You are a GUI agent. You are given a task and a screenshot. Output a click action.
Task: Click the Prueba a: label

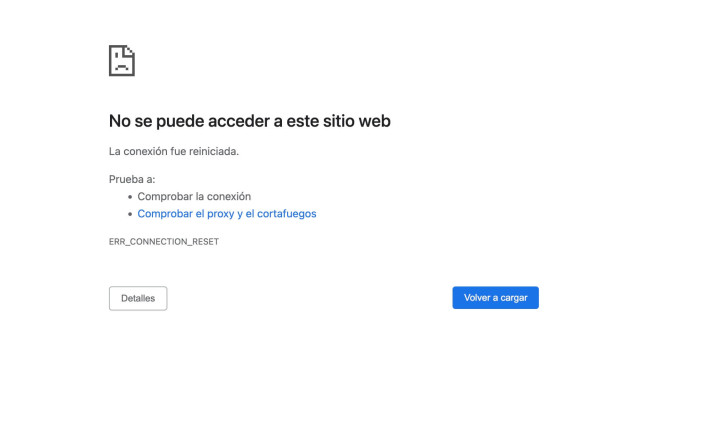point(132,180)
